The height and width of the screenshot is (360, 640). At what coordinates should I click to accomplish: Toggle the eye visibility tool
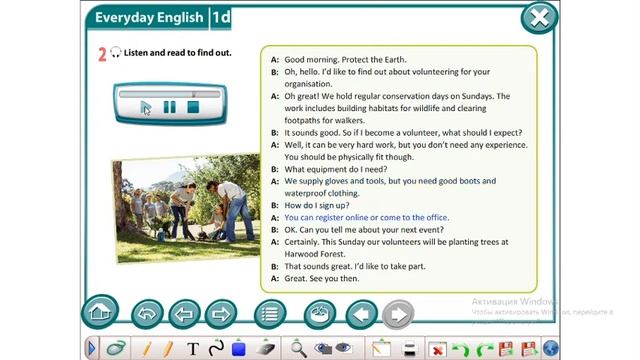[343, 348]
